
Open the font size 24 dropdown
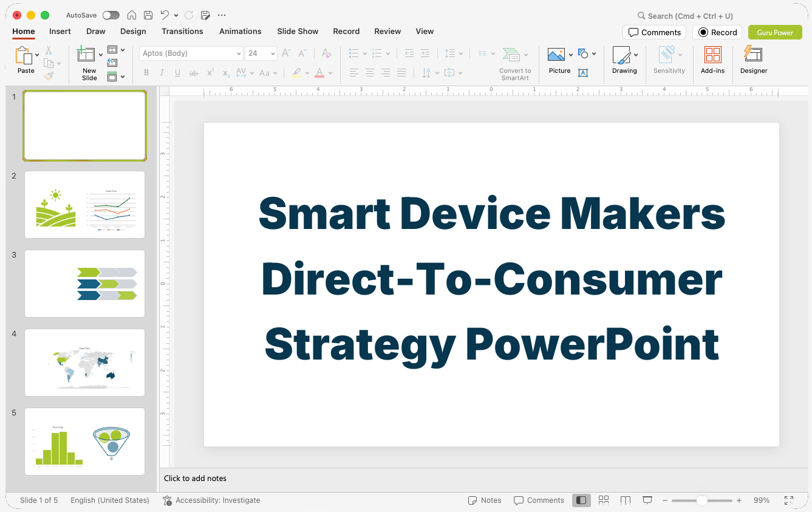273,53
